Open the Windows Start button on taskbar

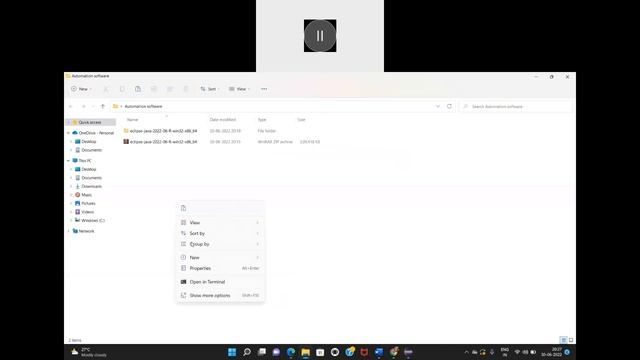click(232, 352)
